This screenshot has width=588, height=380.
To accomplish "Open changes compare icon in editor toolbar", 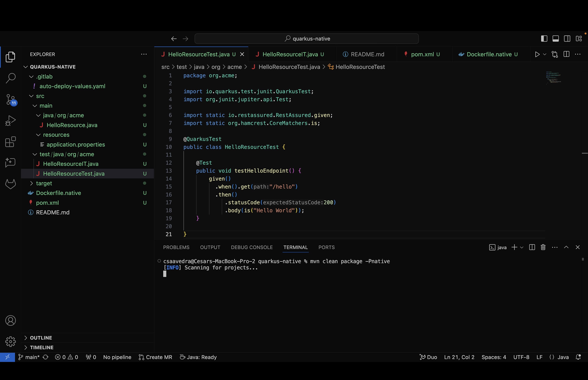I will (x=555, y=54).
